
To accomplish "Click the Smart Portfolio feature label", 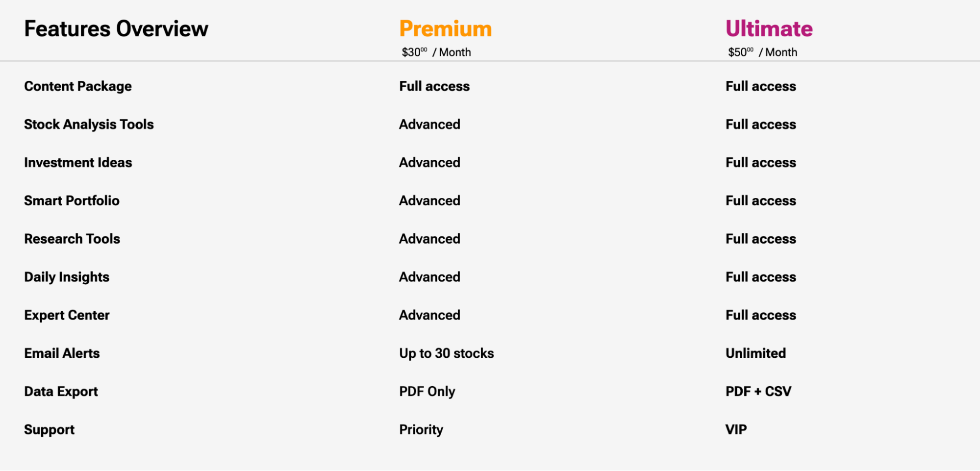I will (x=72, y=200).
